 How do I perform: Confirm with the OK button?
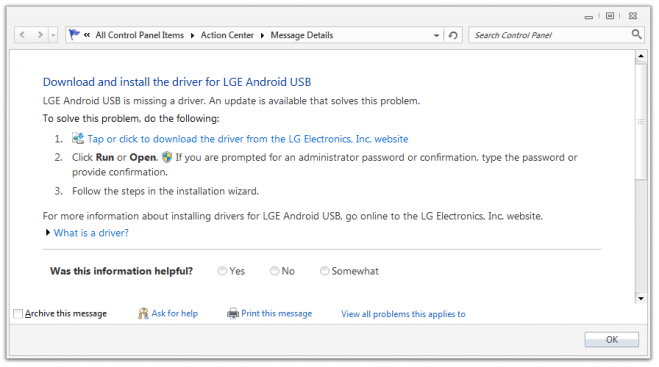pyautogui.click(x=612, y=339)
